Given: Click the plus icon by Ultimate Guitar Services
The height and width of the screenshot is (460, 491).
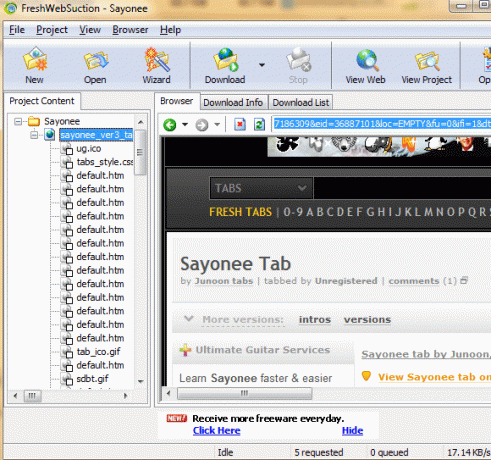Looking at the screenshot, I should [x=185, y=350].
